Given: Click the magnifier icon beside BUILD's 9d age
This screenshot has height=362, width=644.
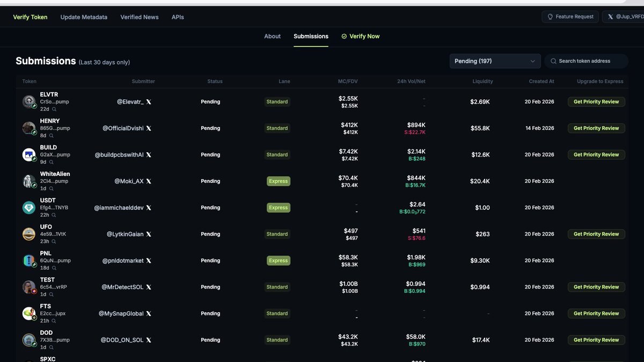Looking at the screenshot, I should coord(53,162).
